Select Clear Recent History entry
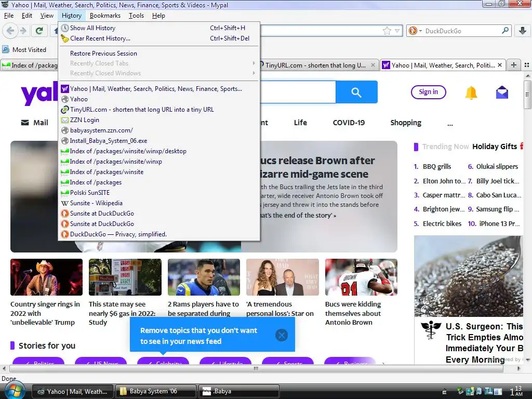 [159, 38]
